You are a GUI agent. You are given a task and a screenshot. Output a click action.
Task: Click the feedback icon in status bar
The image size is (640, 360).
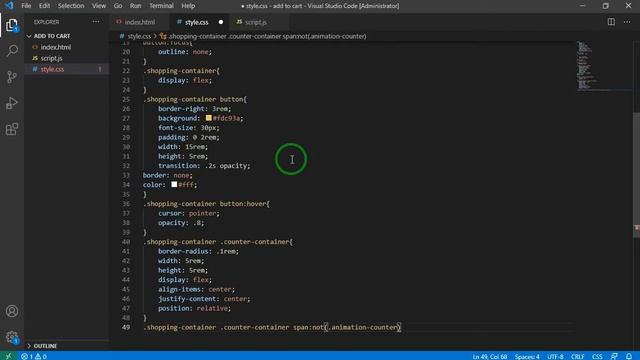[x=614, y=356]
